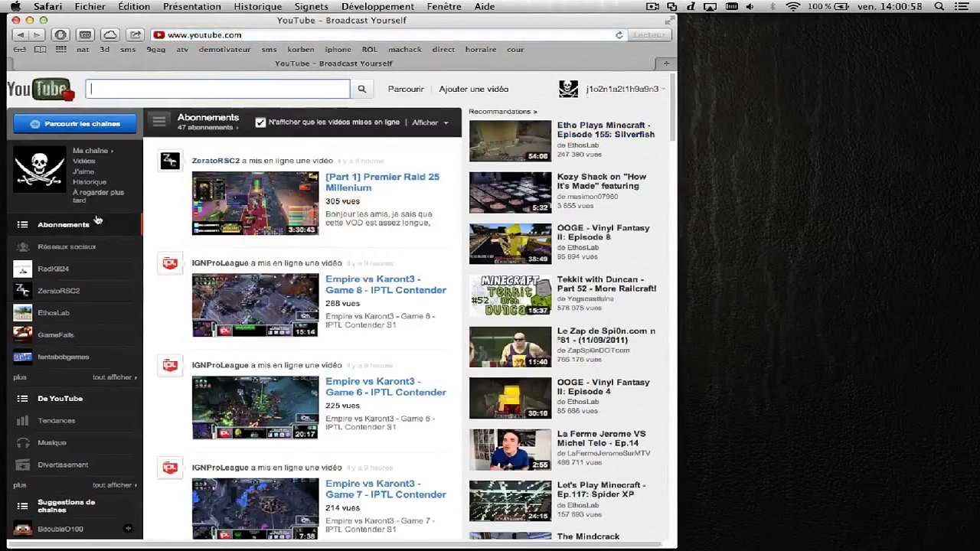The image size is (980, 551).
Task: Open Empire vs Karont3 Game 6 video thumbnail
Action: point(255,408)
